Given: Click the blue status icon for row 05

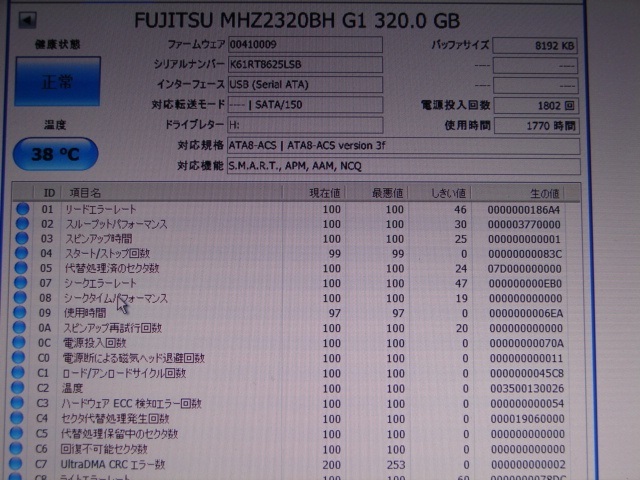Looking at the screenshot, I should click(21, 268).
